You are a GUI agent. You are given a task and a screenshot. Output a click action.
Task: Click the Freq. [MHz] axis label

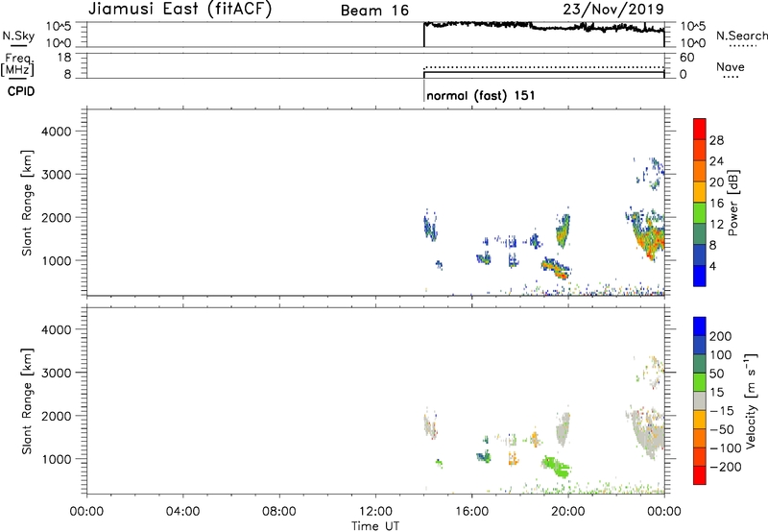(x=17, y=64)
